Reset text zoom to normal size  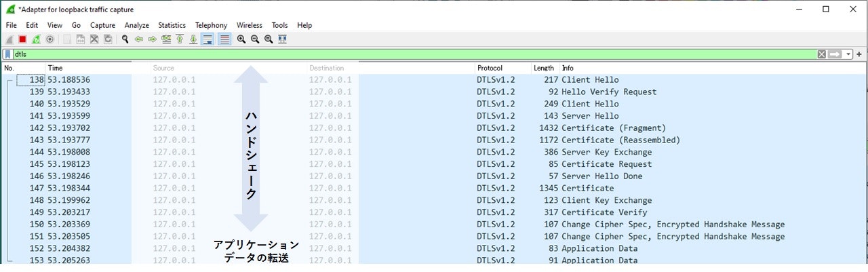tap(269, 39)
